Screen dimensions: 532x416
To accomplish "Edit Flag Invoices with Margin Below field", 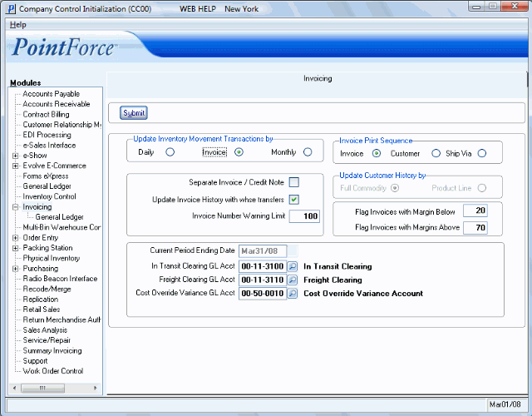I will (475, 210).
